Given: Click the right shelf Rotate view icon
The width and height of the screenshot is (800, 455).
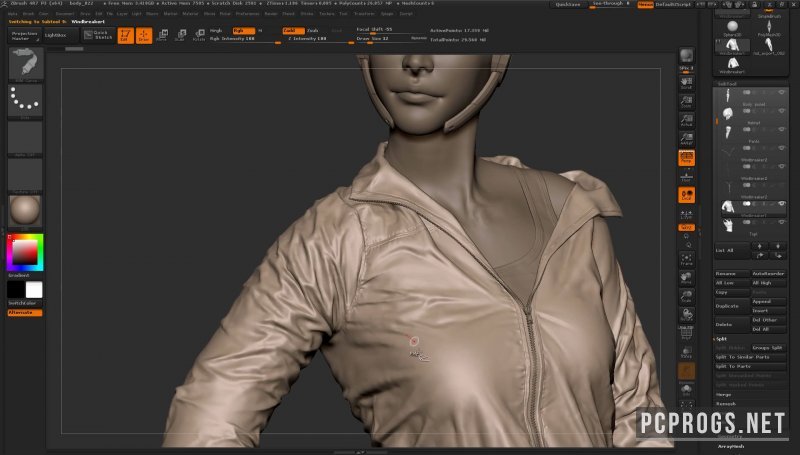Looking at the screenshot, I should [686, 314].
